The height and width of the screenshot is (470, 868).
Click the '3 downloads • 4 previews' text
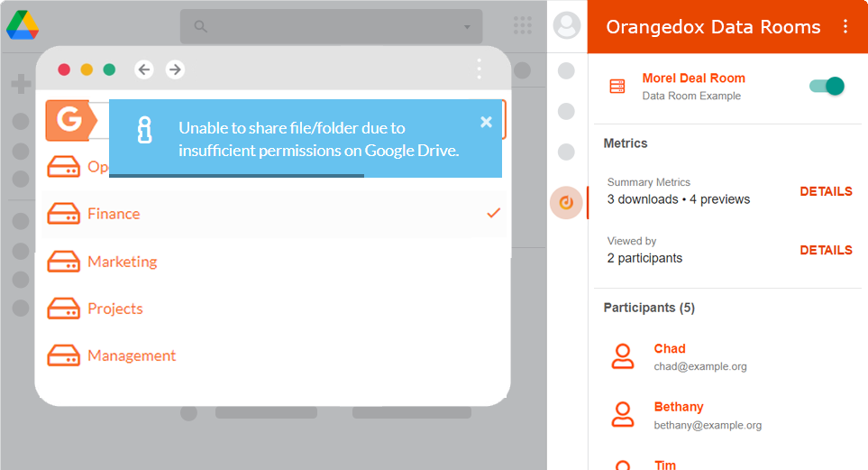[x=678, y=199]
